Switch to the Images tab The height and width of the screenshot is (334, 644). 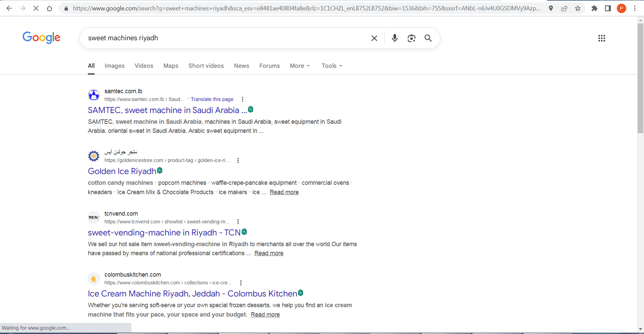click(x=114, y=66)
